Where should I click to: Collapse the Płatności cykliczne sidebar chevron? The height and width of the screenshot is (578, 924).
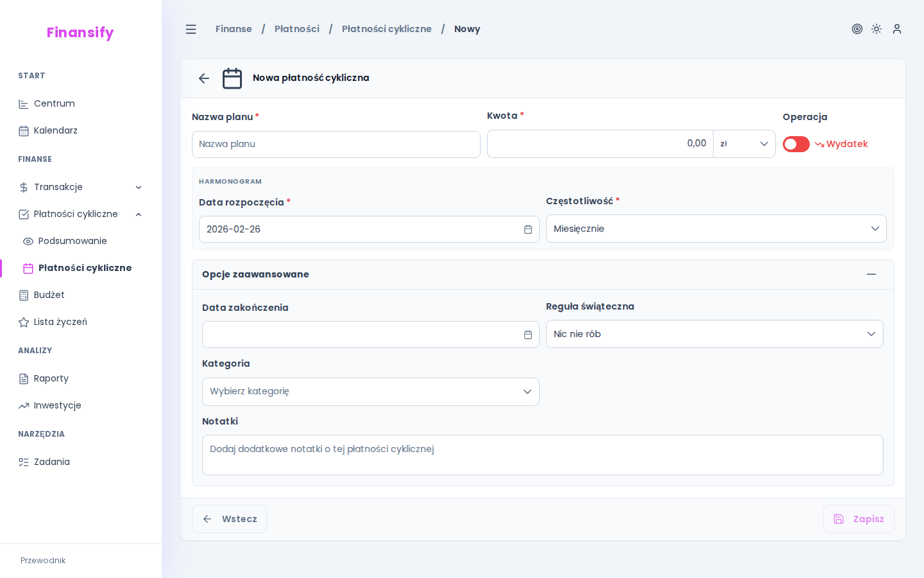tap(139, 214)
